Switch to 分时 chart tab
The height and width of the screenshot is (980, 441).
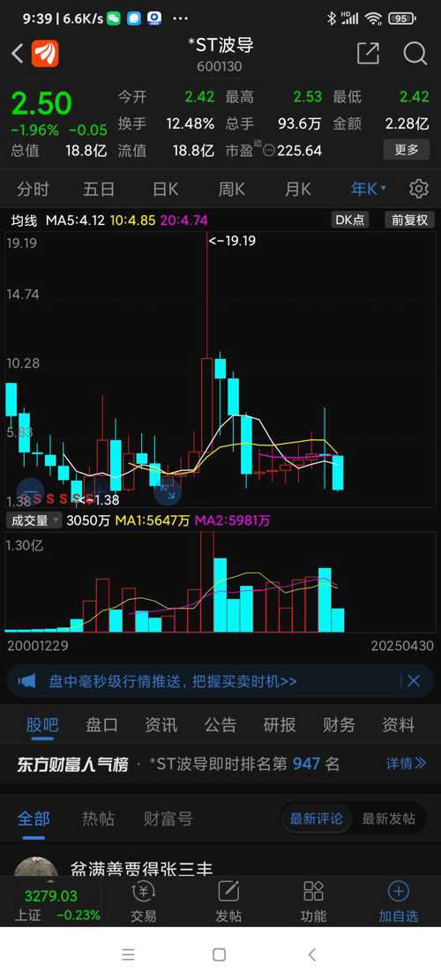(33, 189)
